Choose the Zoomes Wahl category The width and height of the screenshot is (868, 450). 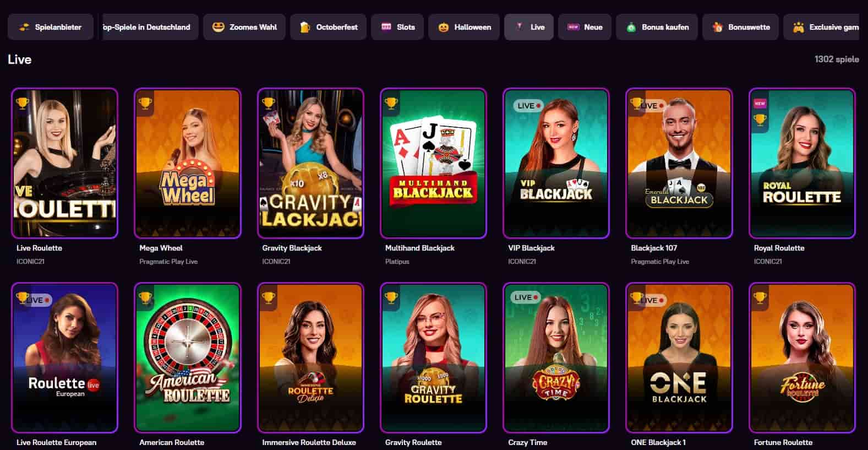244,27
